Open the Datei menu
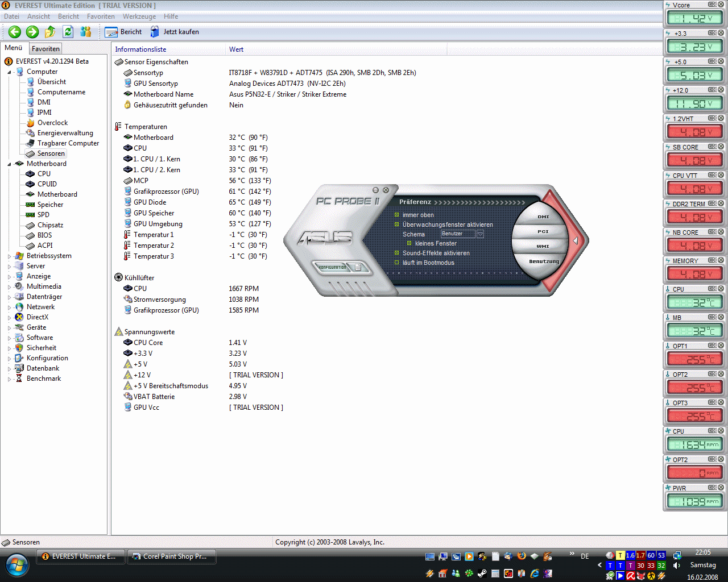Image resolution: width=728 pixels, height=582 pixels. point(11,16)
